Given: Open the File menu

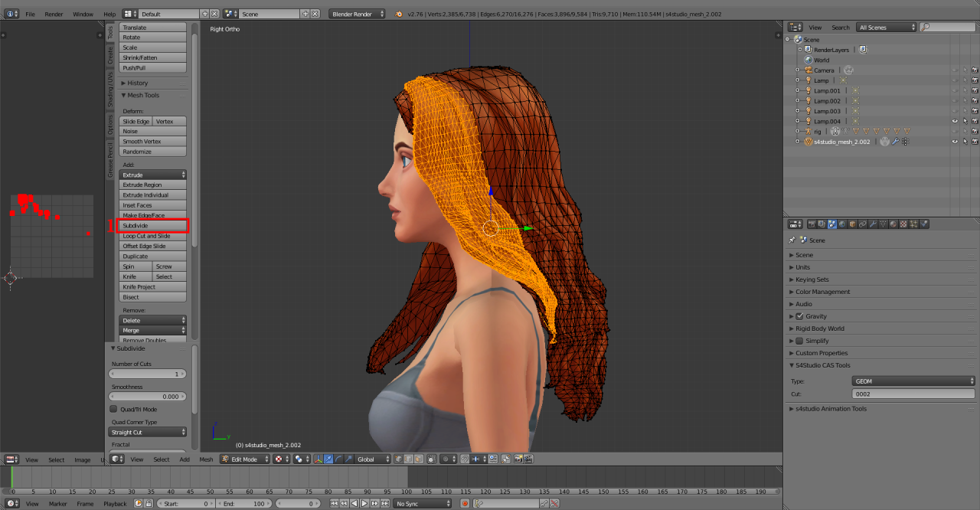Looking at the screenshot, I should (30, 14).
